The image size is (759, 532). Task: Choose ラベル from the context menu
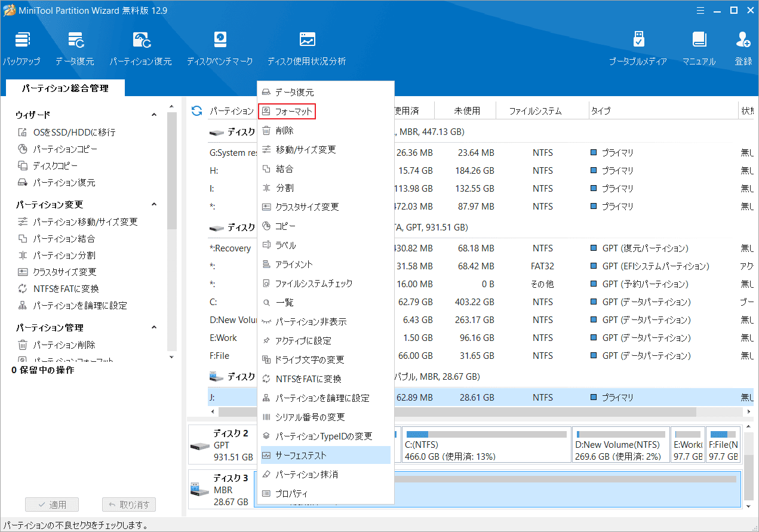pyautogui.click(x=325, y=245)
